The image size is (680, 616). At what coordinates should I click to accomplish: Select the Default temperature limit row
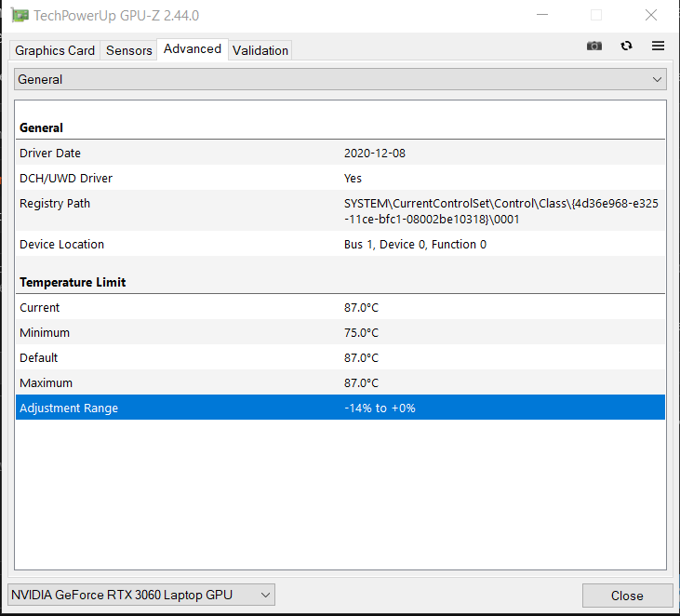pyautogui.click(x=340, y=358)
